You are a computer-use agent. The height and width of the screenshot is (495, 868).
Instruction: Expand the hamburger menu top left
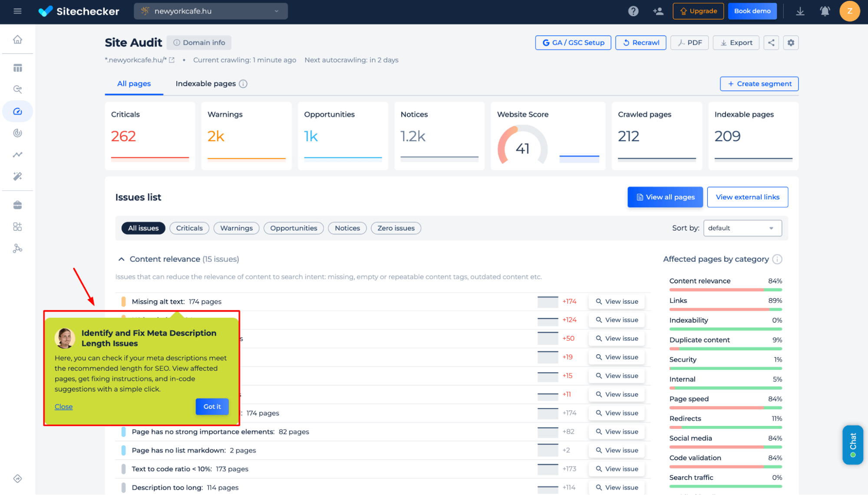[17, 11]
